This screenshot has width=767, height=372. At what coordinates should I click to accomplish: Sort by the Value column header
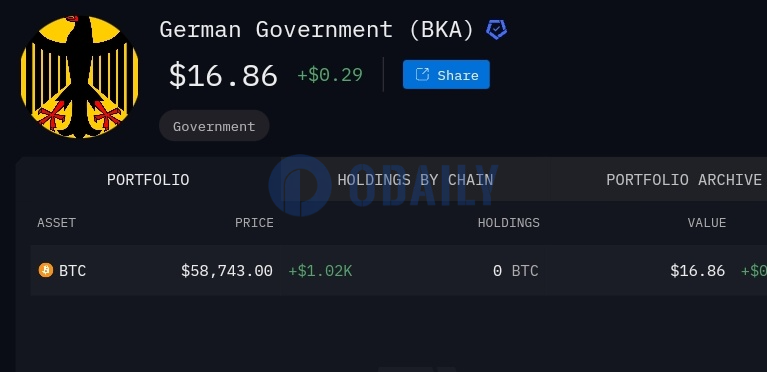pos(707,223)
